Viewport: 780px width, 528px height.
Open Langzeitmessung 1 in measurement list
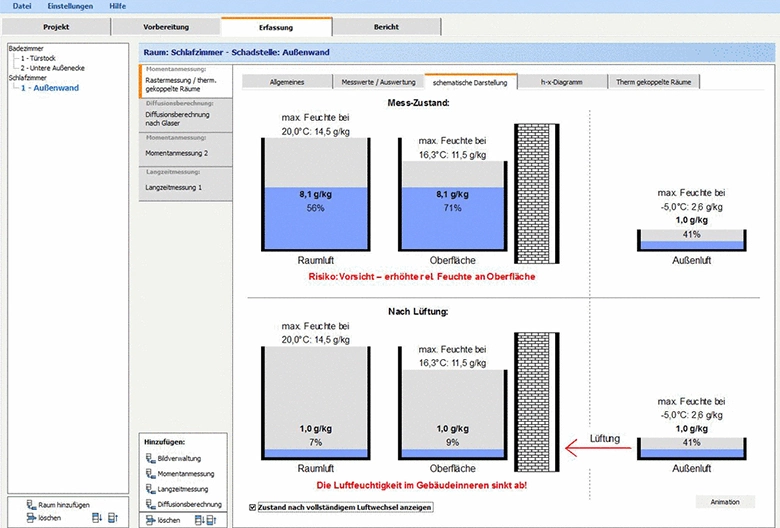click(174, 187)
